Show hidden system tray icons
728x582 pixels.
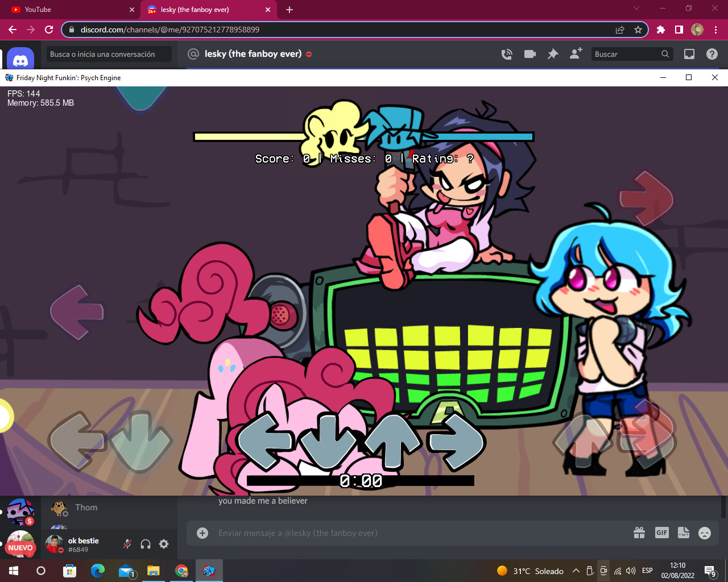coord(576,571)
